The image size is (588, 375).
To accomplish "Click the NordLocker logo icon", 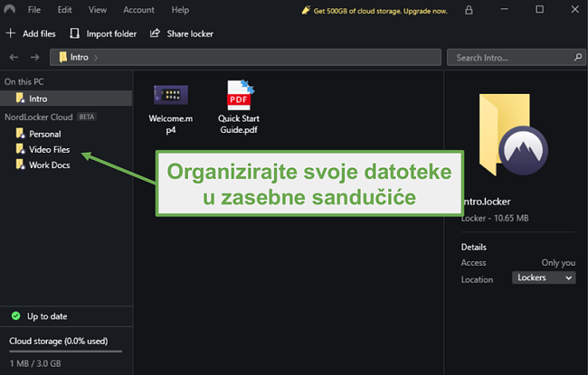I will click(x=9, y=9).
